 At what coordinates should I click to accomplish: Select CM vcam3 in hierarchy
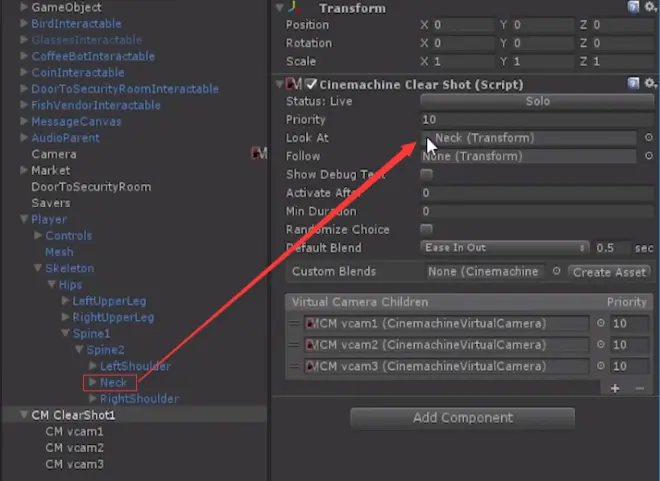(74, 464)
